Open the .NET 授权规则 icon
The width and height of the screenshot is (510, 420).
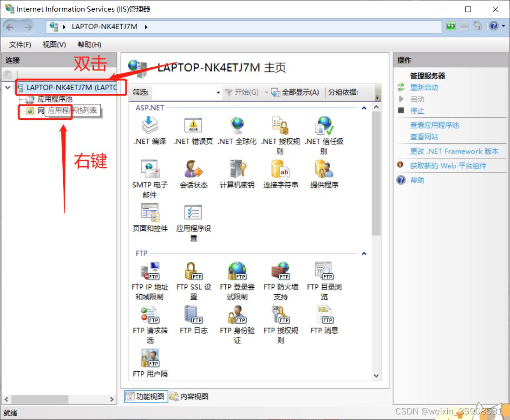[x=281, y=125]
